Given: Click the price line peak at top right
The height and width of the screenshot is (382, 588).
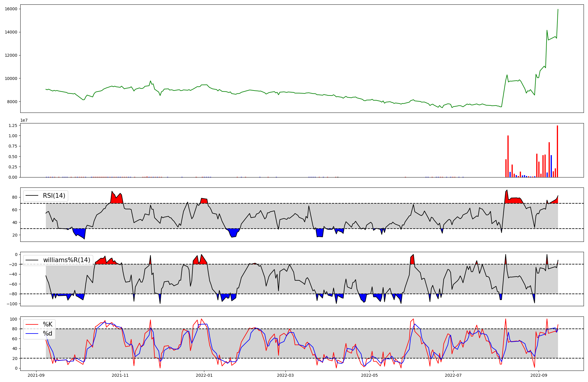Looking at the screenshot, I should click(x=558, y=9).
